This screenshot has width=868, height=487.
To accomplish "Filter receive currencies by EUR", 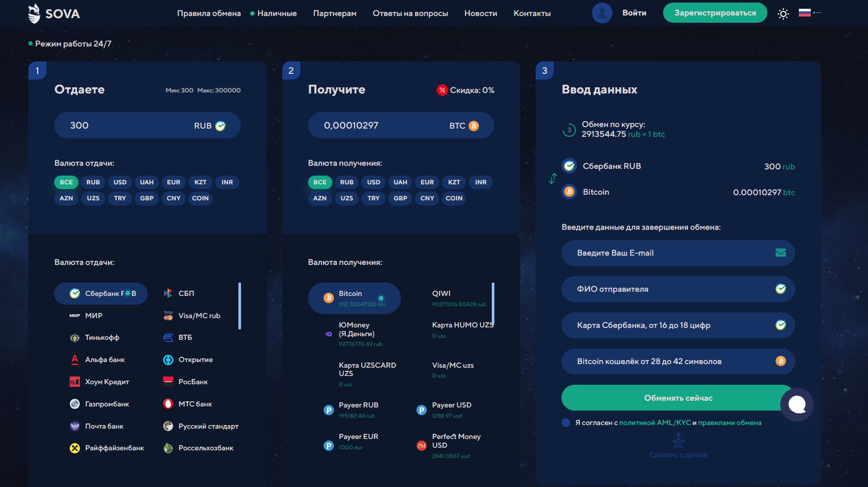I will (x=427, y=182).
